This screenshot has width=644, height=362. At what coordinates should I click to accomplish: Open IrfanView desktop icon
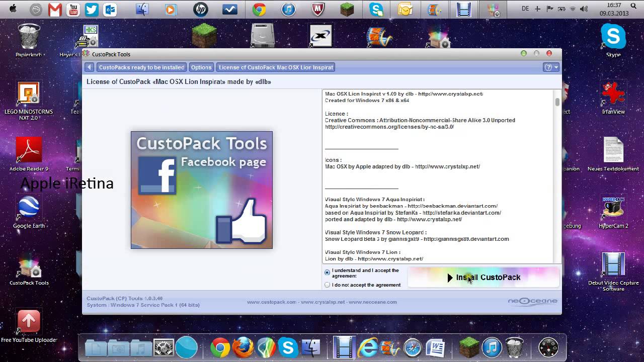[x=613, y=97]
